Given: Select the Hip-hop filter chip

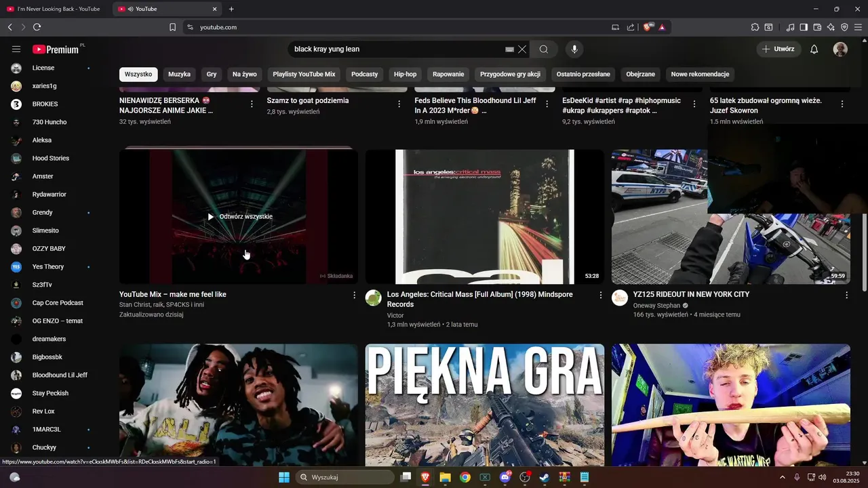Looking at the screenshot, I should 406,75.
